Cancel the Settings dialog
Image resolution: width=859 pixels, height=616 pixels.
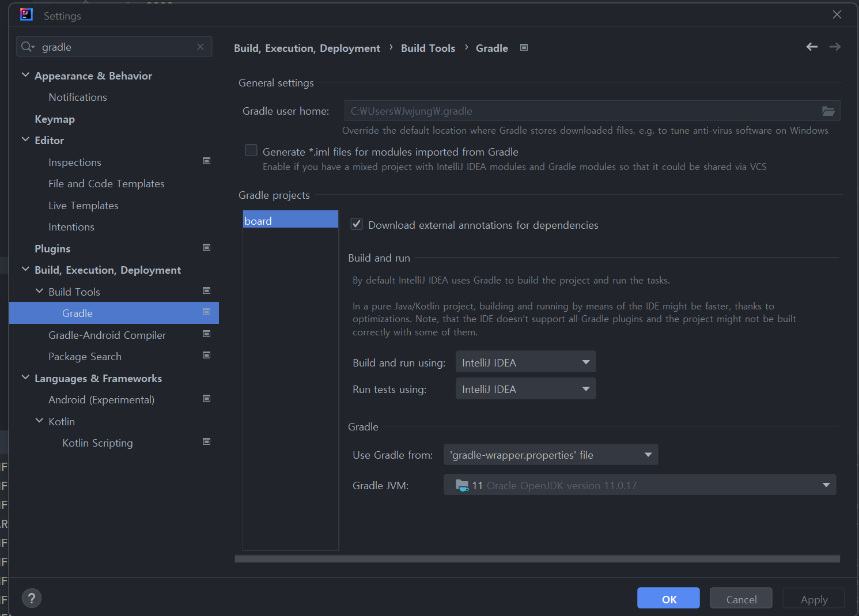[741, 598]
